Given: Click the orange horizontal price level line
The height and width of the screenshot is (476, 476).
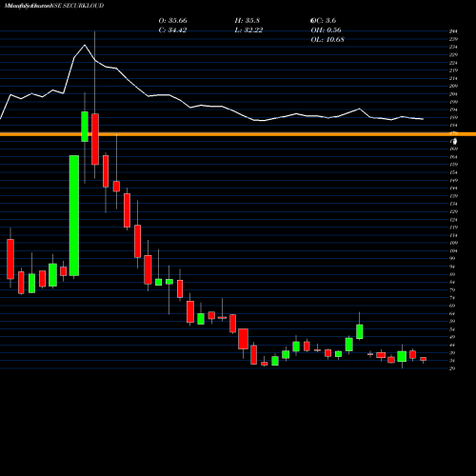Looking at the screenshot, I should [238, 134].
